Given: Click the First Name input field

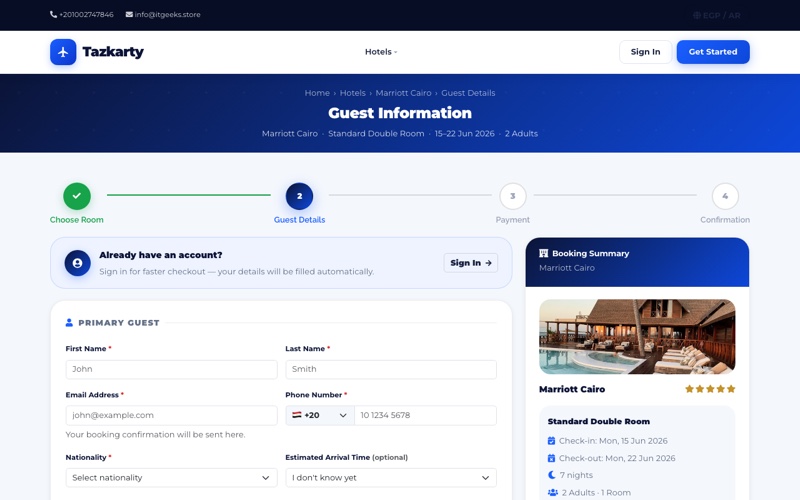Looking at the screenshot, I should pyautogui.click(x=171, y=369).
